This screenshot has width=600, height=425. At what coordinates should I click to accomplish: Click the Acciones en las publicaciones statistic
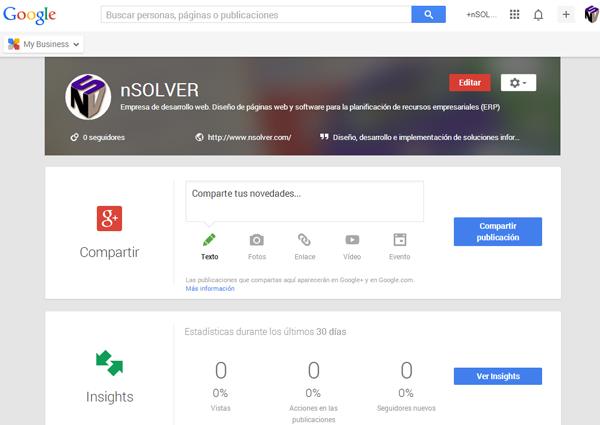(313, 392)
